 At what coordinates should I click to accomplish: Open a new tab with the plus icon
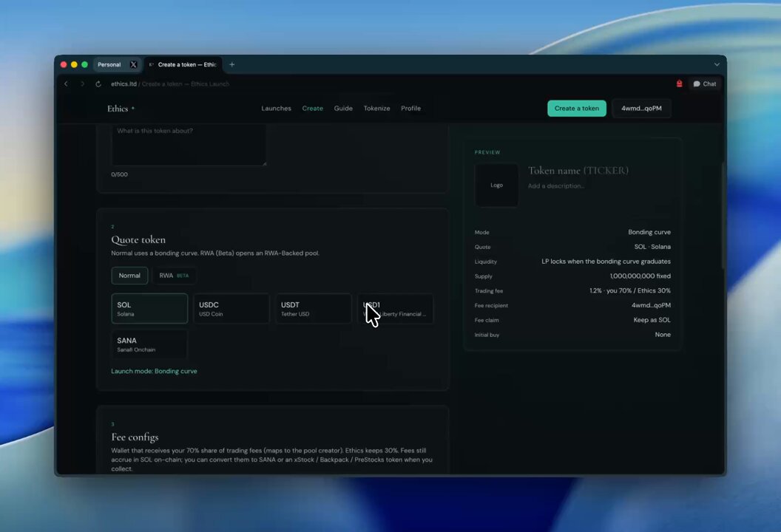point(231,64)
